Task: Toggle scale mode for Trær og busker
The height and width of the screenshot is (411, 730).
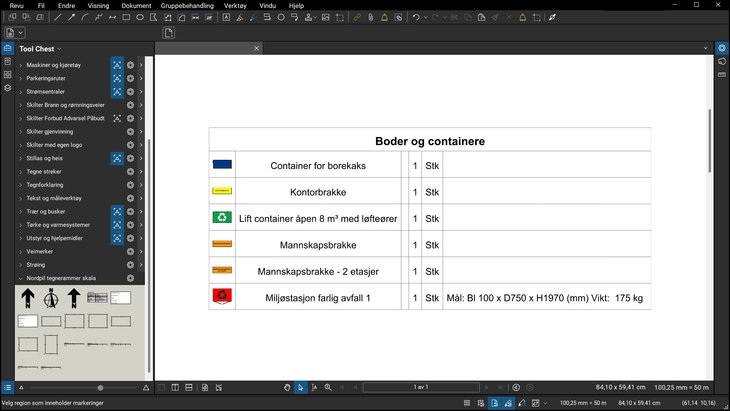Action: [117, 211]
